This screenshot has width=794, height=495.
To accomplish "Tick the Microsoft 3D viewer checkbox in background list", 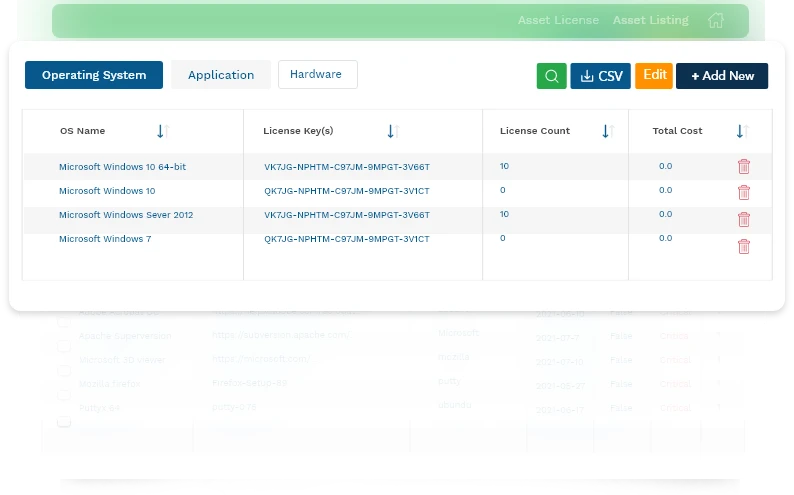I will (x=64, y=370).
